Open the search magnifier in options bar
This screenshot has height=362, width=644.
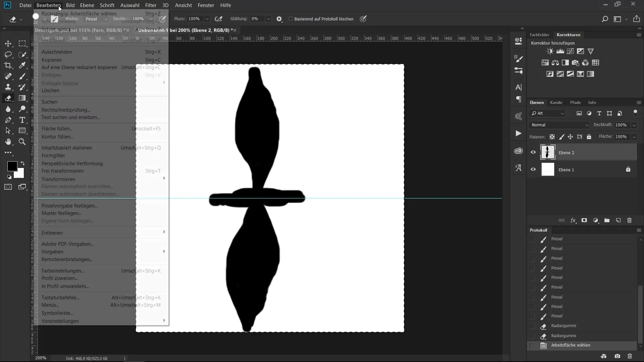tap(605, 19)
